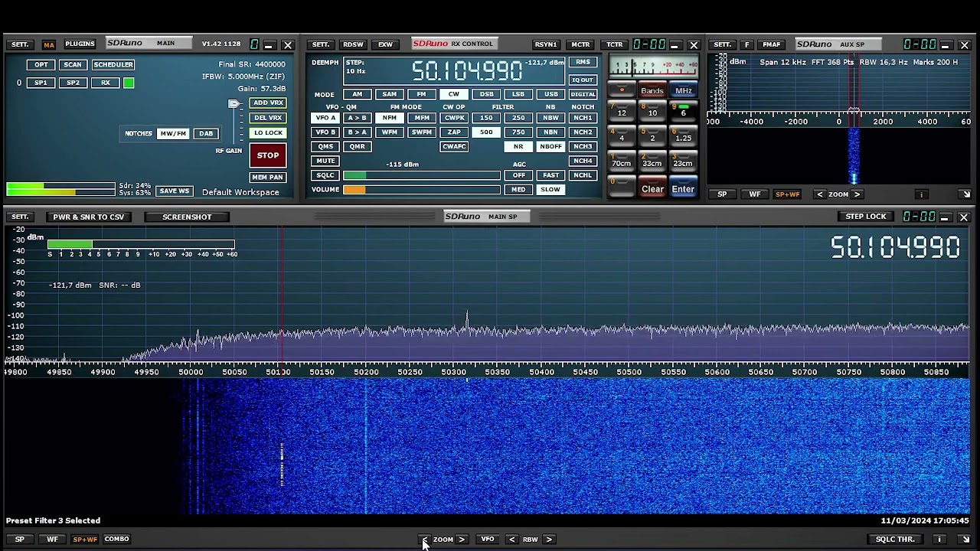Open SETT. in RX Control window
Screen dimensions: 980x551
point(321,44)
